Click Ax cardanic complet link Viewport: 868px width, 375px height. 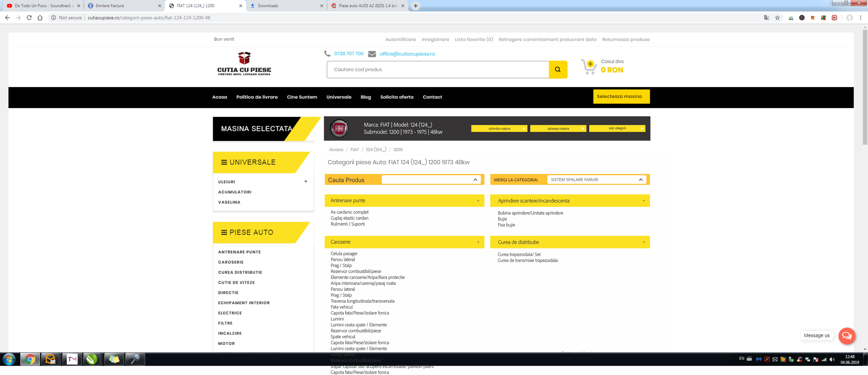tap(349, 212)
